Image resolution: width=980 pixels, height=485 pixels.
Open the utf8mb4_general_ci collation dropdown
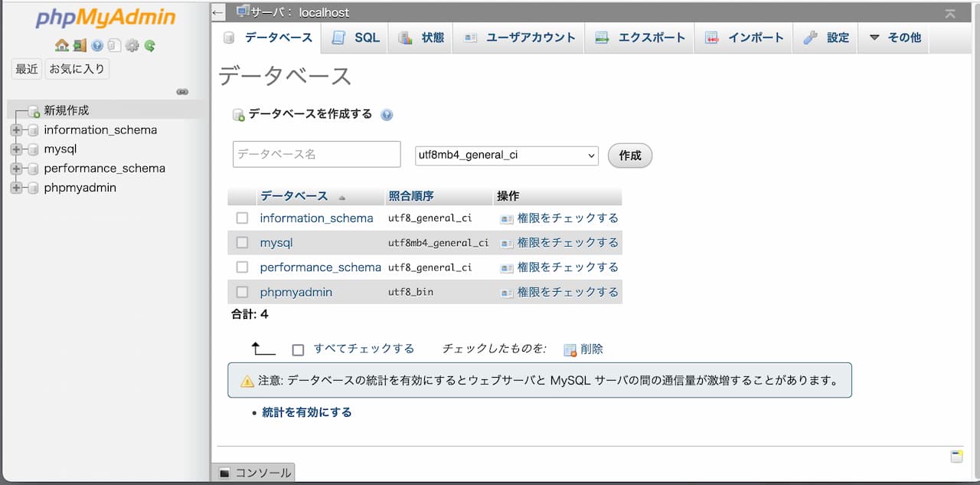pos(506,155)
